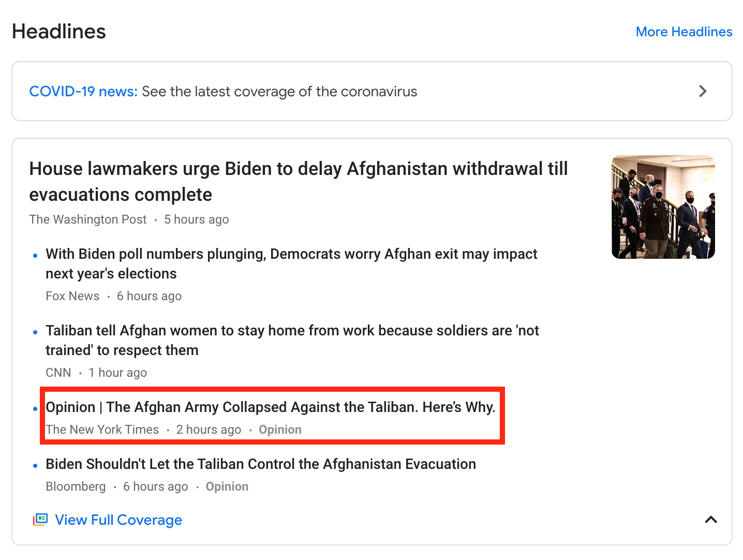Click the CNN source label
743x560 pixels.
[x=58, y=373]
